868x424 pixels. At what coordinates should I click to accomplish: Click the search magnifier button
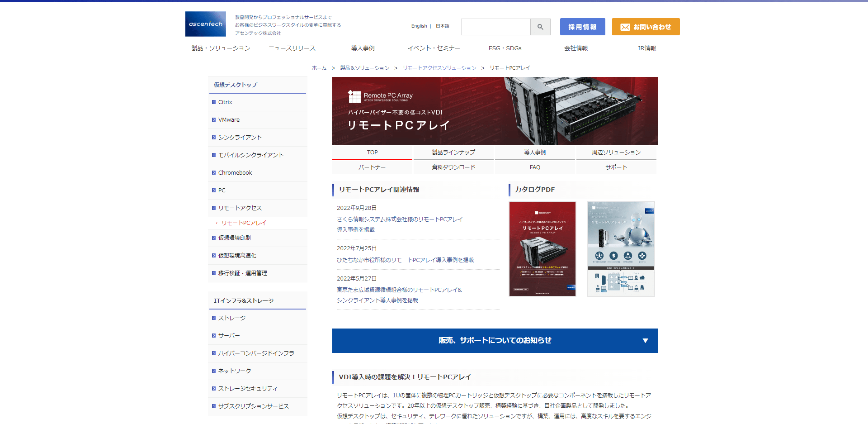point(540,27)
